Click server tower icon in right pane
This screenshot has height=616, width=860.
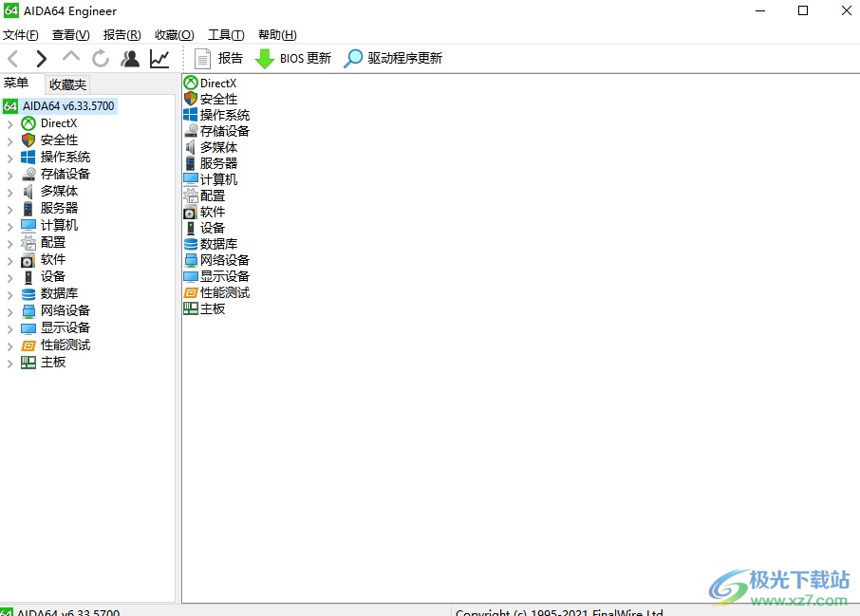coord(190,163)
